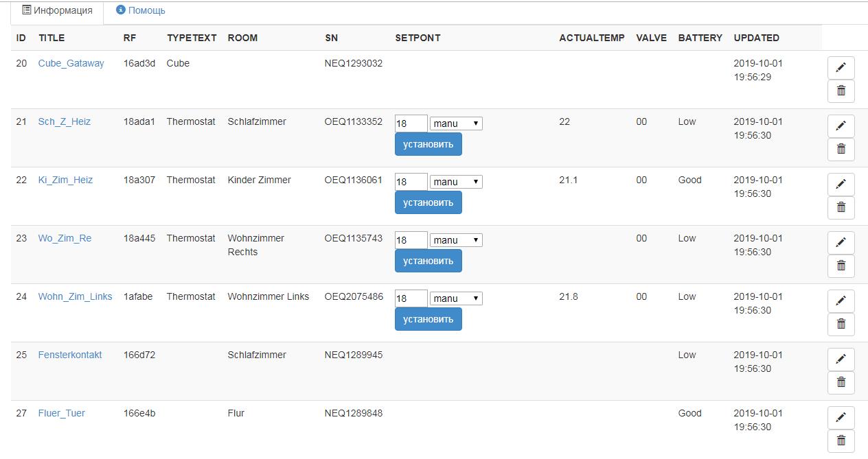Switch to the Информация tab
This screenshot has width=868, height=459.
coord(57,11)
